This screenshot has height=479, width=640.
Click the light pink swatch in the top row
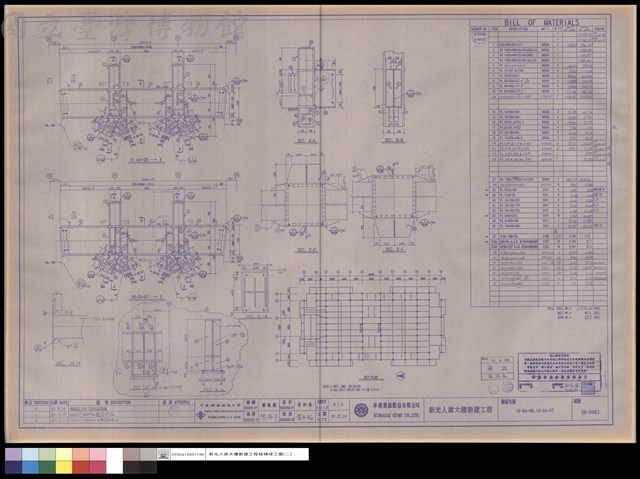pyautogui.click(x=98, y=455)
